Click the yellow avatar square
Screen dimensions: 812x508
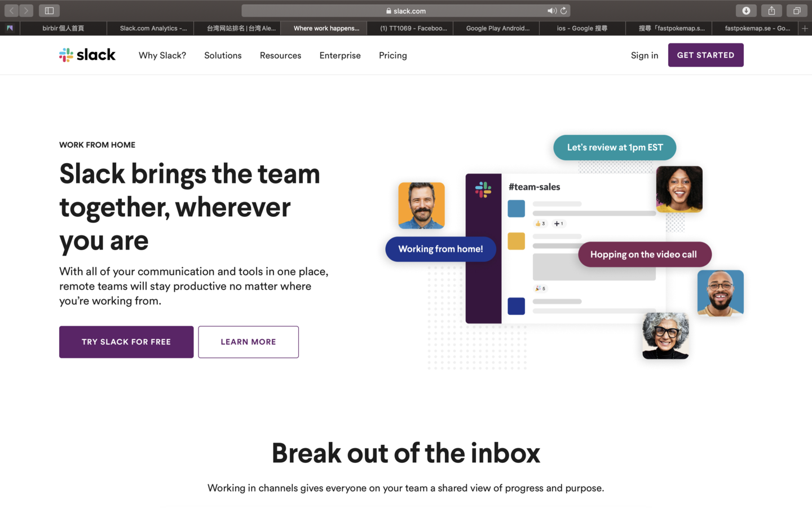click(516, 241)
